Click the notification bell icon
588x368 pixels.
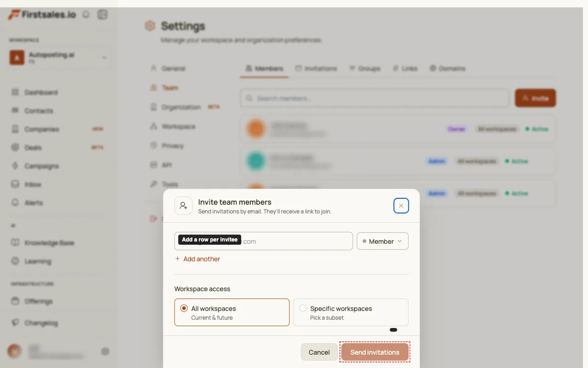[x=86, y=15]
